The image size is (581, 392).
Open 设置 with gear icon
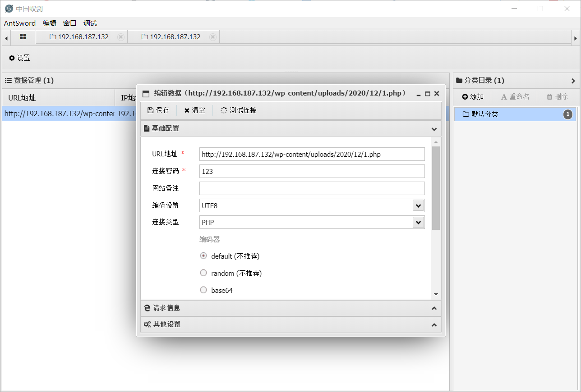[20, 58]
